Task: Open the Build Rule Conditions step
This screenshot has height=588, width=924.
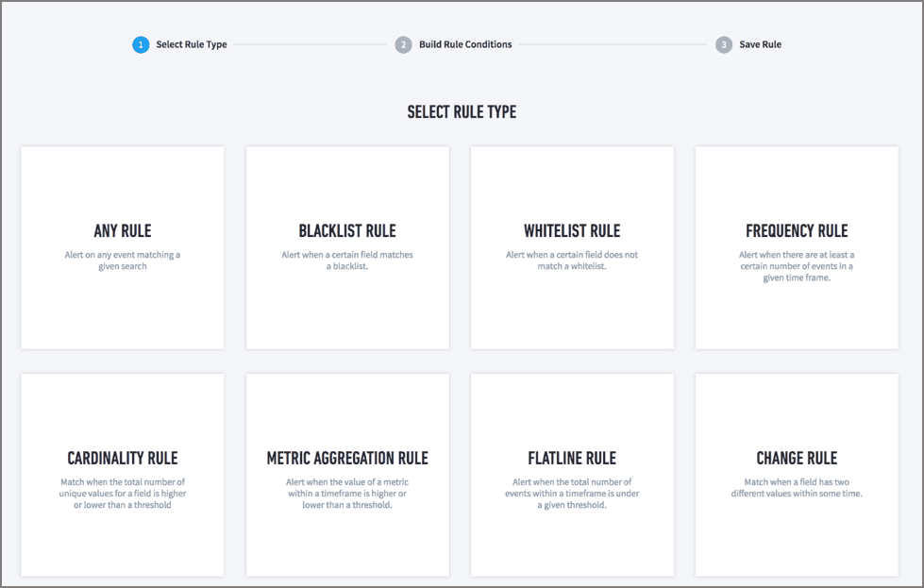Action: click(x=464, y=44)
